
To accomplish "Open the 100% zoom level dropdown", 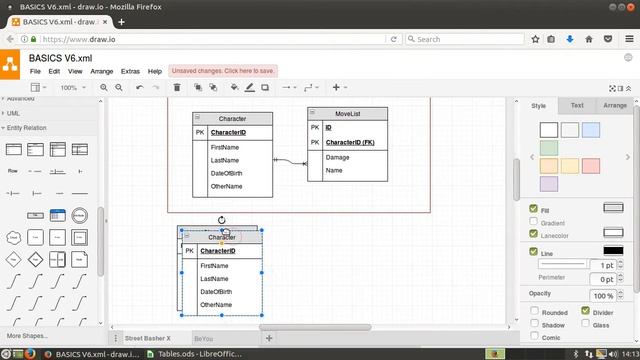I will (x=73, y=87).
